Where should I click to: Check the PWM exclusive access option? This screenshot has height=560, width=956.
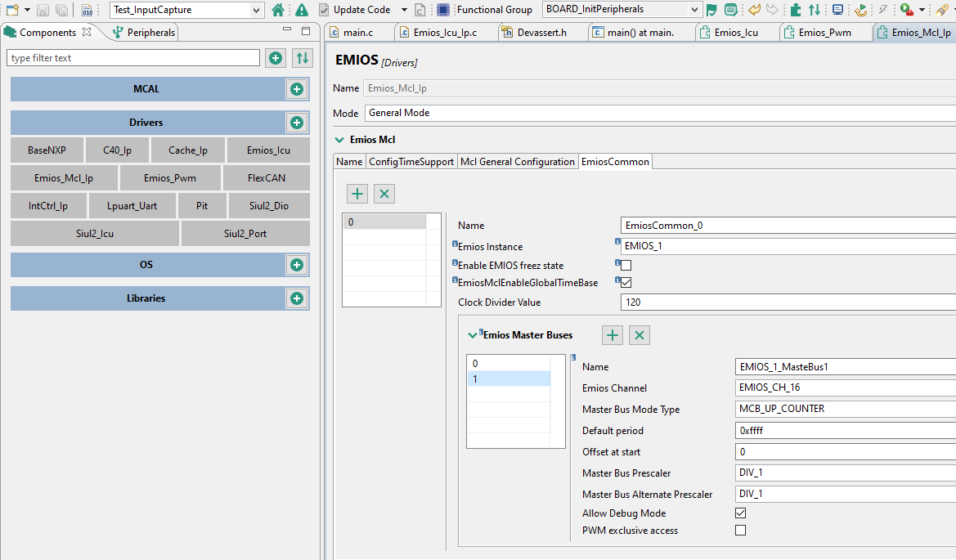click(740, 530)
